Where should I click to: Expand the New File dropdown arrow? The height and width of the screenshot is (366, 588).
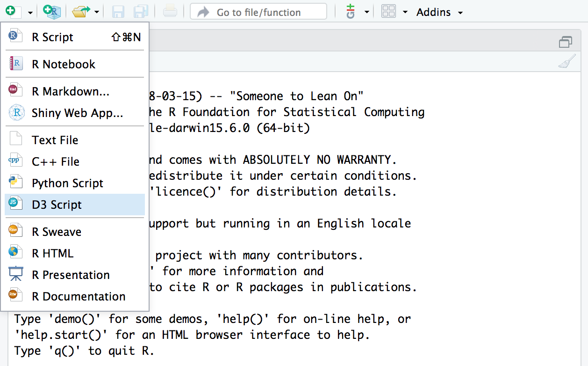[30, 12]
